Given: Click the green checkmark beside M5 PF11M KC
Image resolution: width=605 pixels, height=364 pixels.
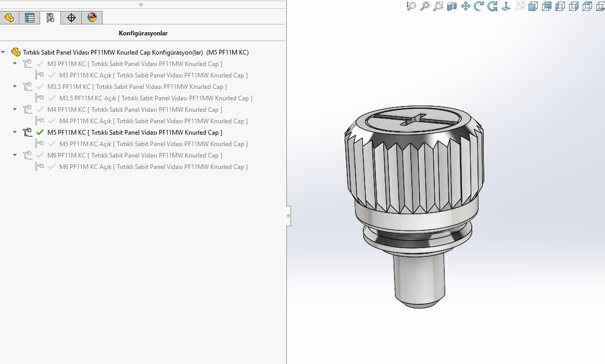Looking at the screenshot, I should point(40,133).
